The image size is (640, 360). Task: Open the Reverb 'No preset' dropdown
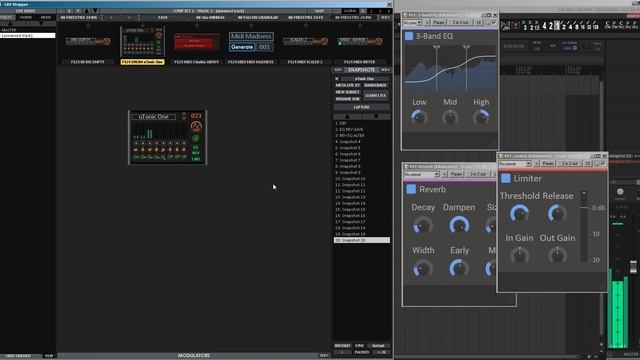pos(422,174)
